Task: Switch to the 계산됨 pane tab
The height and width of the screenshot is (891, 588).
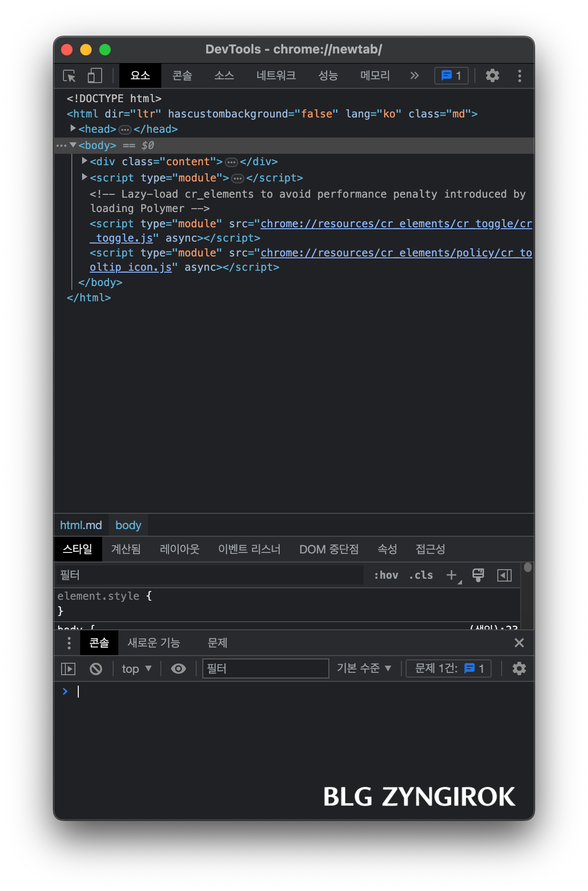Action: click(126, 549)
